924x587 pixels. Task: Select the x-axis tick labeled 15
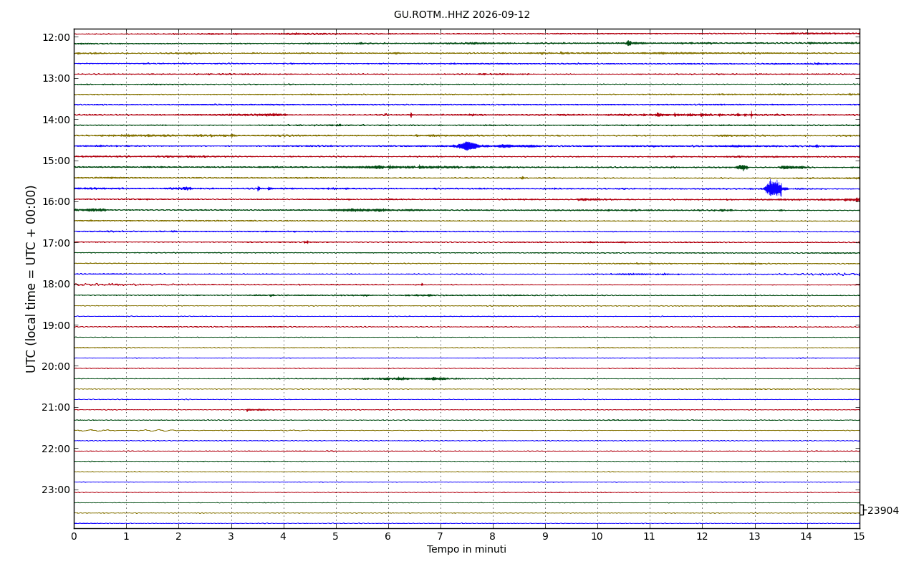click(859, 536)
